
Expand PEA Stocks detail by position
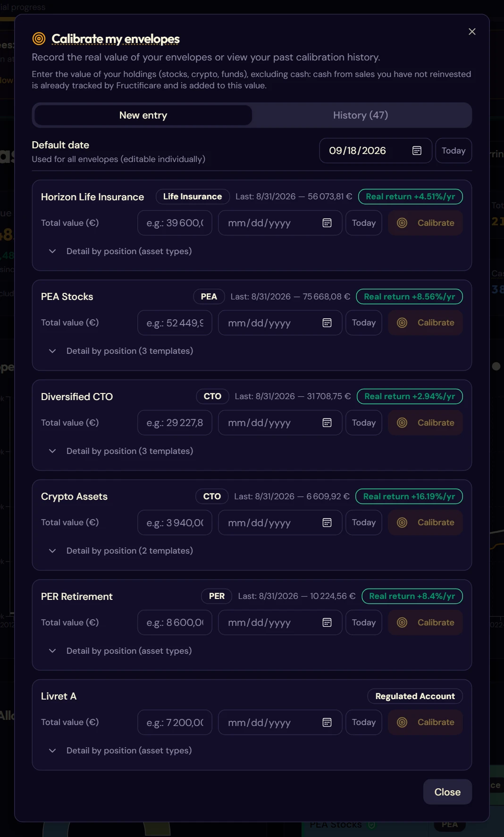pyautogui.click(x=121, y=351)
